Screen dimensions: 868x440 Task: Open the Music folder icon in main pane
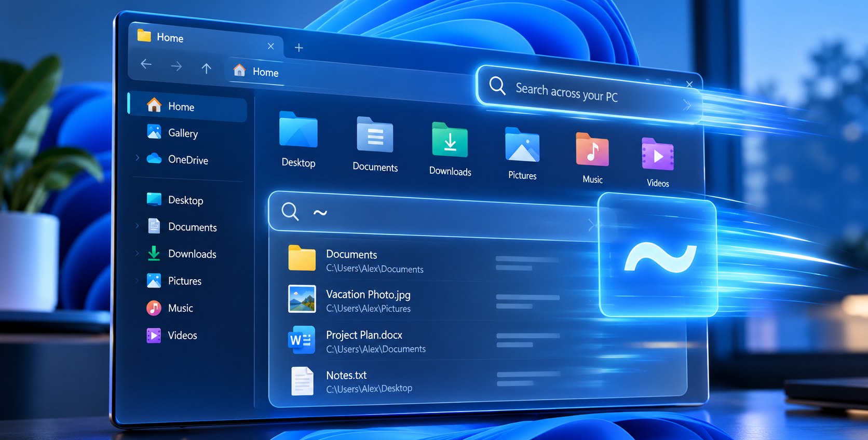pyautogui.click(x=592, y=149)
